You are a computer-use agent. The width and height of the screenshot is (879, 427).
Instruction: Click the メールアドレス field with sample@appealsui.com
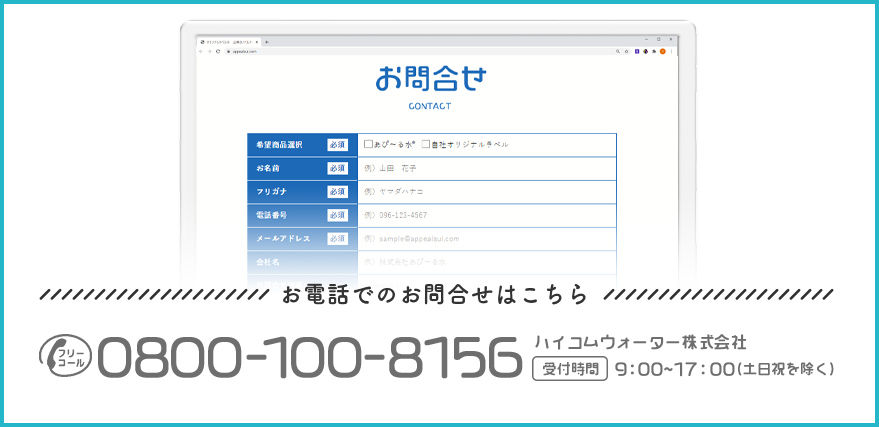[487, 239]
